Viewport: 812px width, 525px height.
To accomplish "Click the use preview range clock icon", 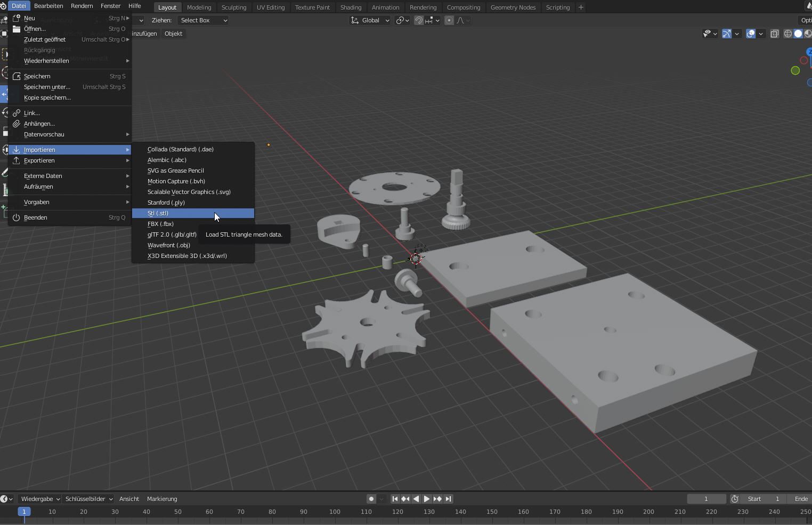I will coord(735,499).
